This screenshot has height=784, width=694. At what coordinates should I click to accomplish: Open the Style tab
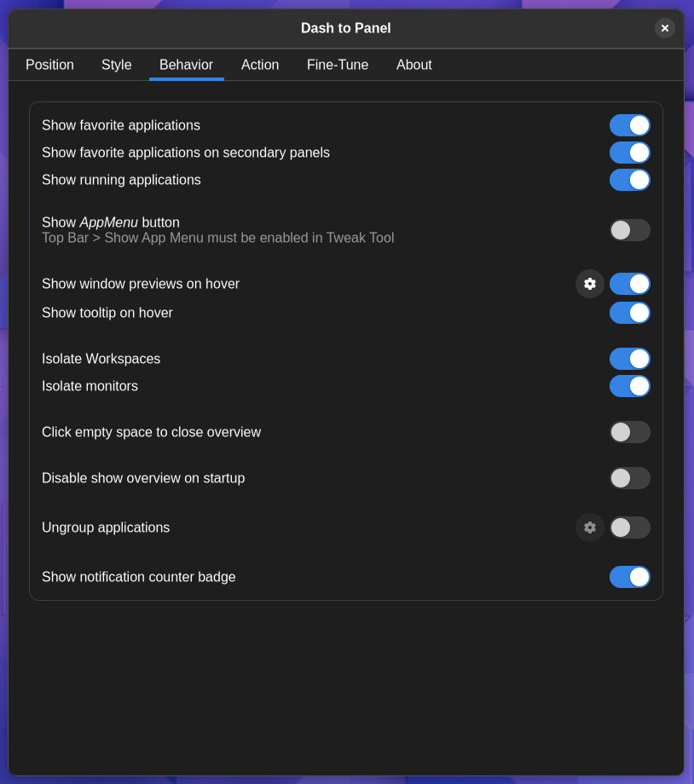coord(117,65)
